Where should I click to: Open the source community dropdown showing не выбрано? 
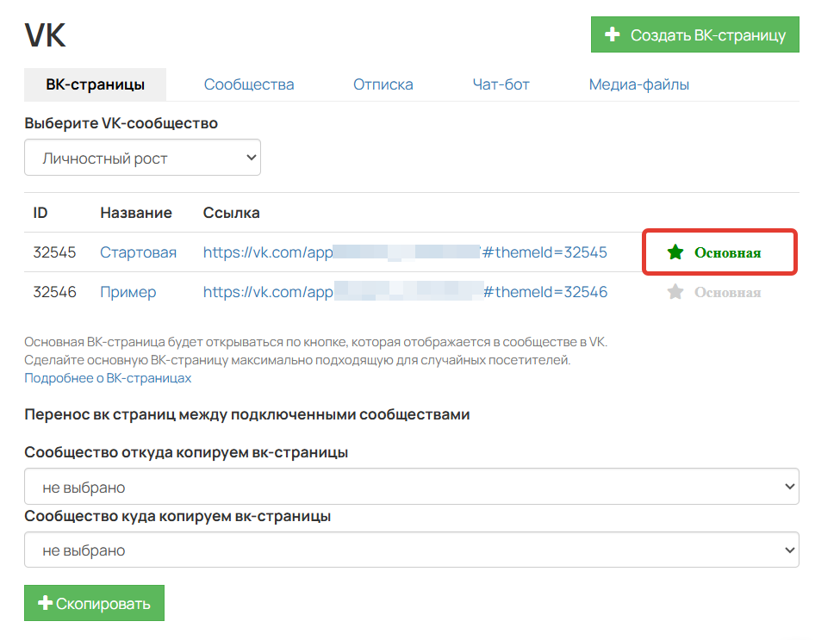coord(411,486)
